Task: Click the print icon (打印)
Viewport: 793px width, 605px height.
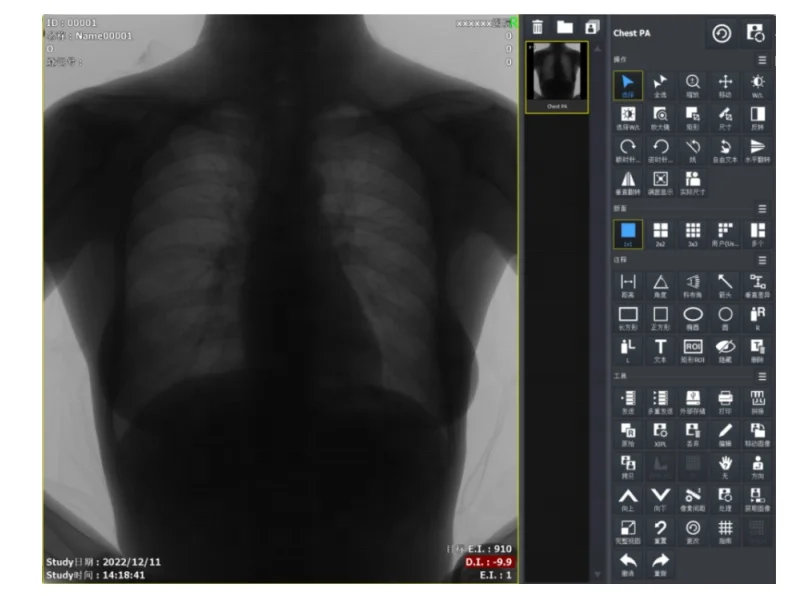Action: (725, 402)
